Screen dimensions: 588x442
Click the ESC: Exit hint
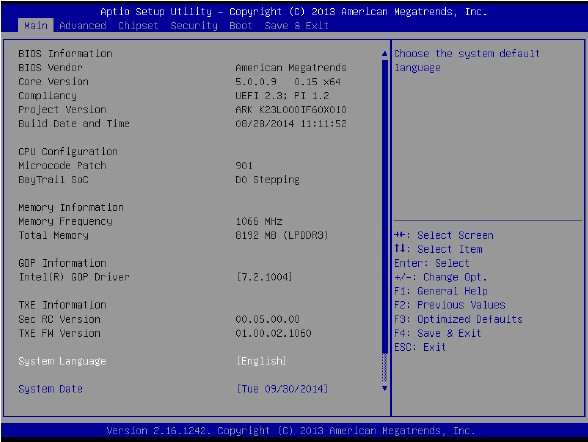(x=420, y=347)
